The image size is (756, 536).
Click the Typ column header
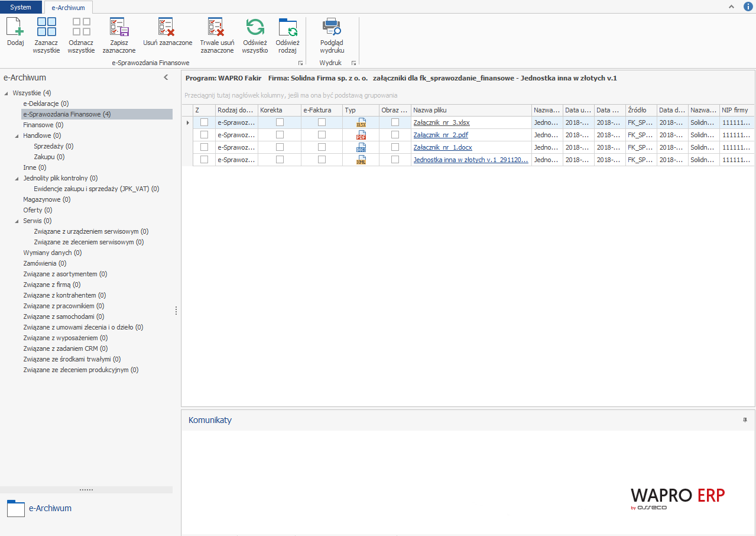coord(361,110)
